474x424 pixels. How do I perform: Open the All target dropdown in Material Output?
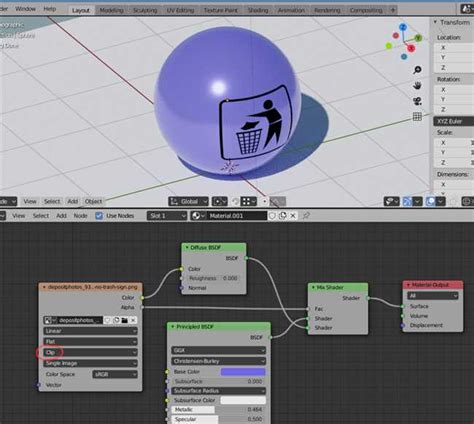click(433, 296)
